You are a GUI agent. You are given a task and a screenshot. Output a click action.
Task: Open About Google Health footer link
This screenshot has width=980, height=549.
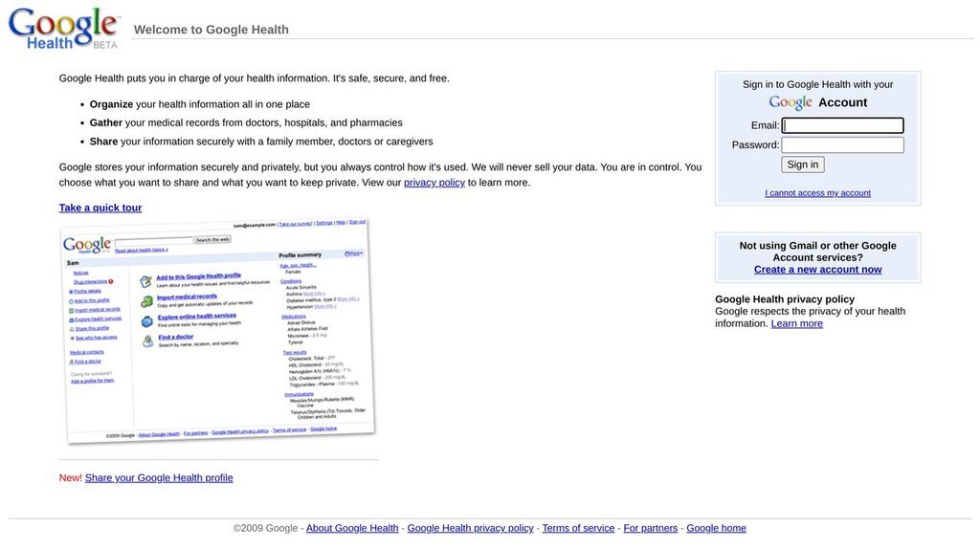point(352,528)
